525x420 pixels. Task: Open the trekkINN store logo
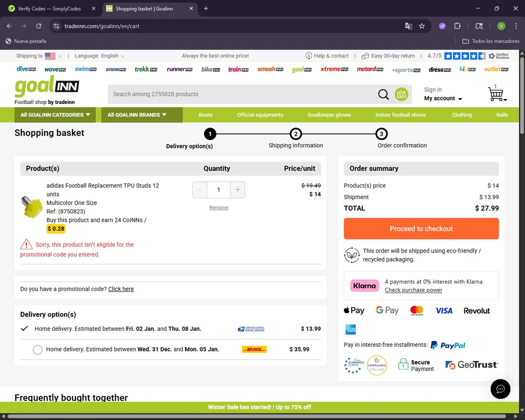tap(146, 69)
